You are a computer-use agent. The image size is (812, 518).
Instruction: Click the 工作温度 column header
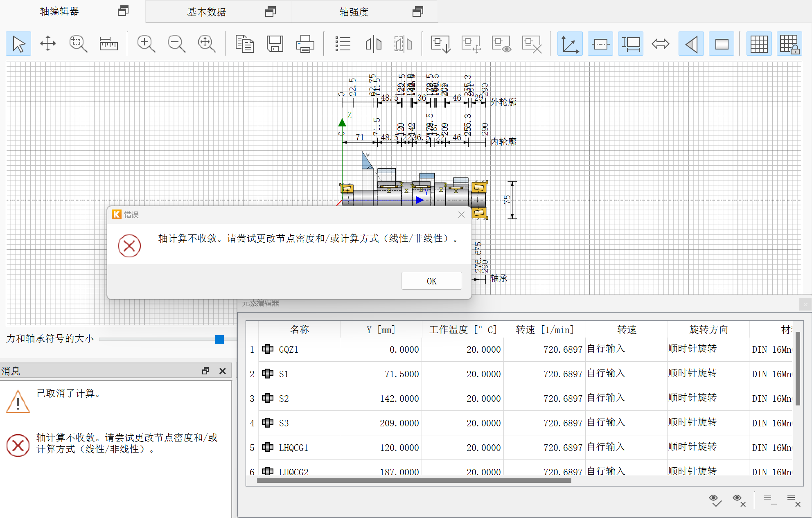tap(463, 329)
